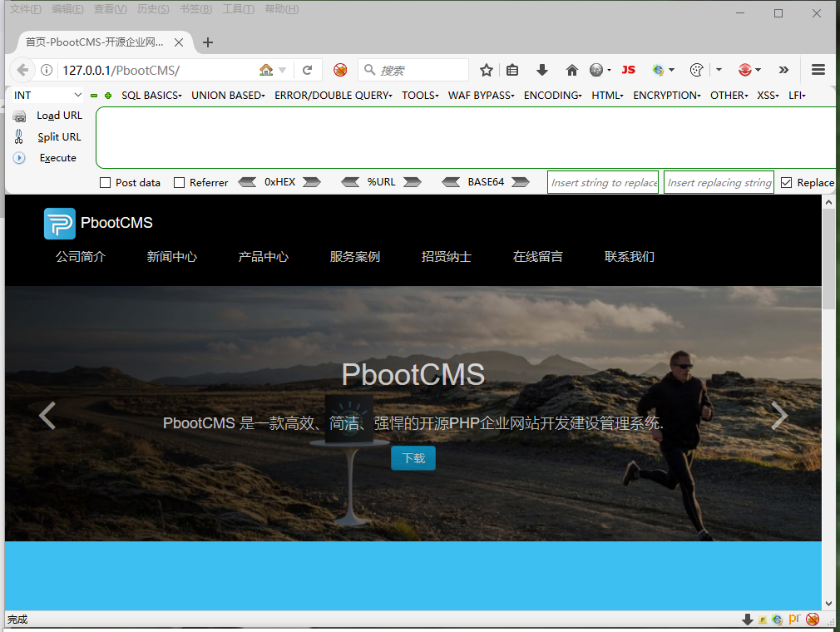Expand the XSS dropdown
The height and width of the screenshot is (632, 840).
click(x=768, y=96)
